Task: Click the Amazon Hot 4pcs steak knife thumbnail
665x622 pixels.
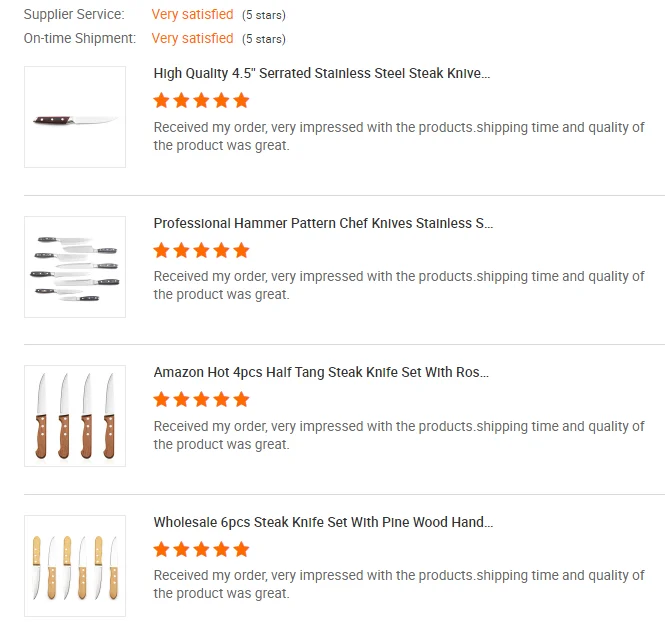Action: click(75, 416)
